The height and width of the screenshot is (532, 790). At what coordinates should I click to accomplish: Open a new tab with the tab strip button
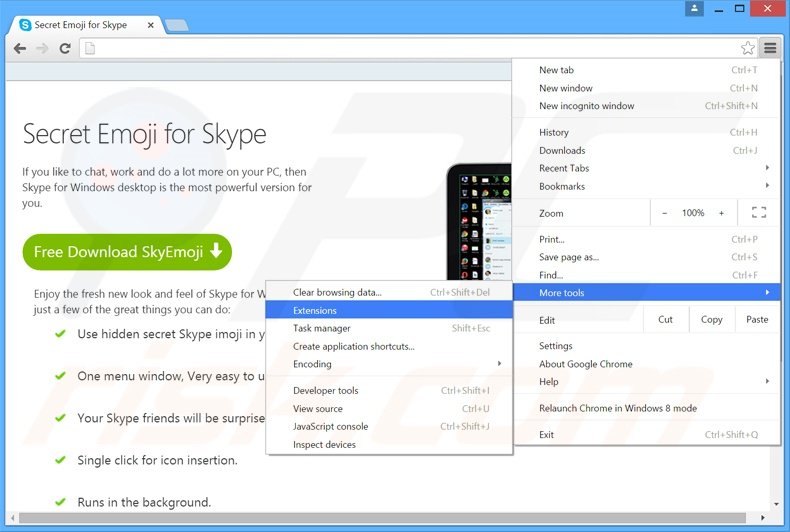[x=176, y=25]
